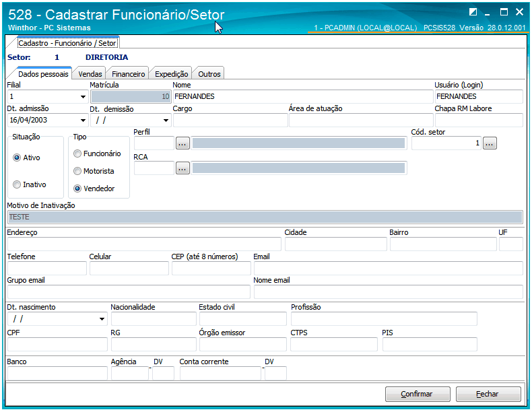The height and width of the screenshot is (412, 532).
Task: Focus the Cargo input field
Action: point(230,121)
